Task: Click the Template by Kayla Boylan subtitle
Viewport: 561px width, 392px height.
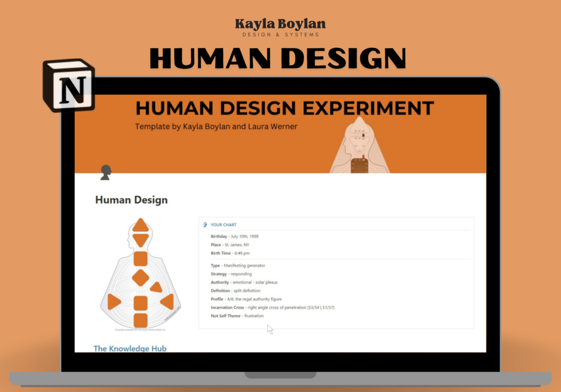Action: click(x=216, y=126)
